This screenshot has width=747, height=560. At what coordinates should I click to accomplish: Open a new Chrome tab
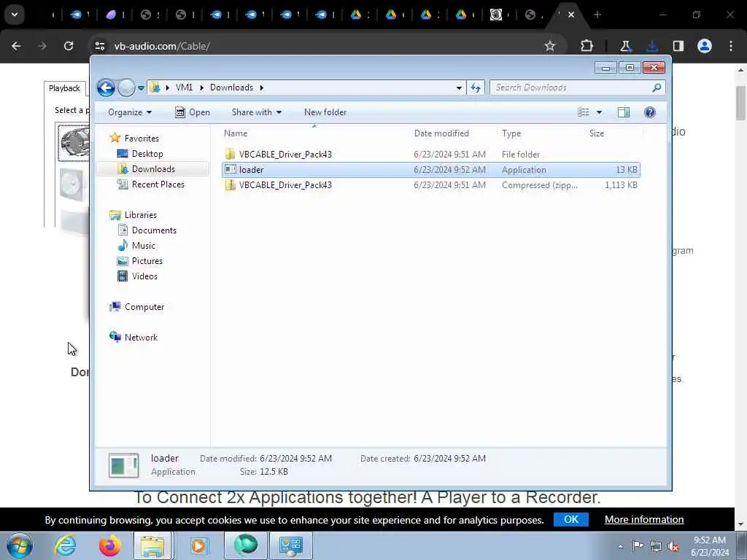point(597,15)
